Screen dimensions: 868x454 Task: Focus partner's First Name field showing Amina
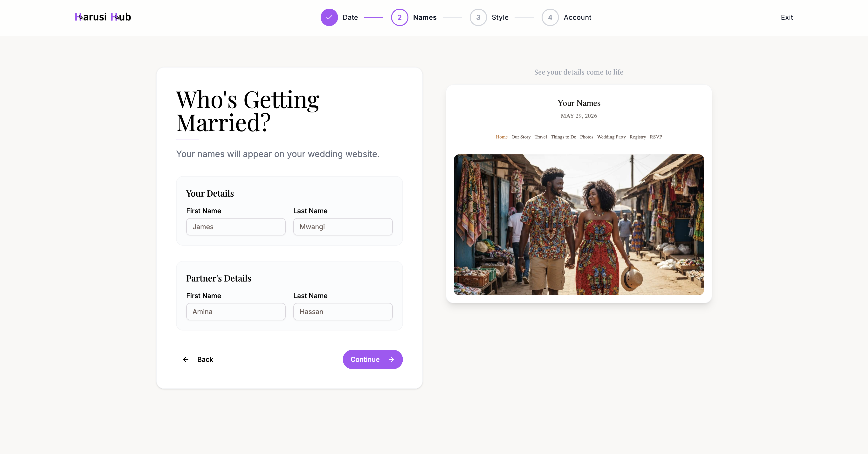235,311
